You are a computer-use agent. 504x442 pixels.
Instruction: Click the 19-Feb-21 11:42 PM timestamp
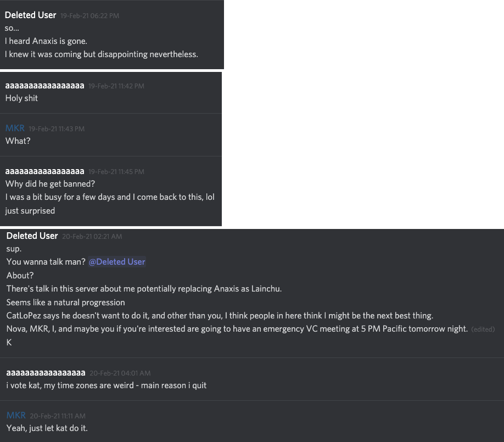coord(116,86)
